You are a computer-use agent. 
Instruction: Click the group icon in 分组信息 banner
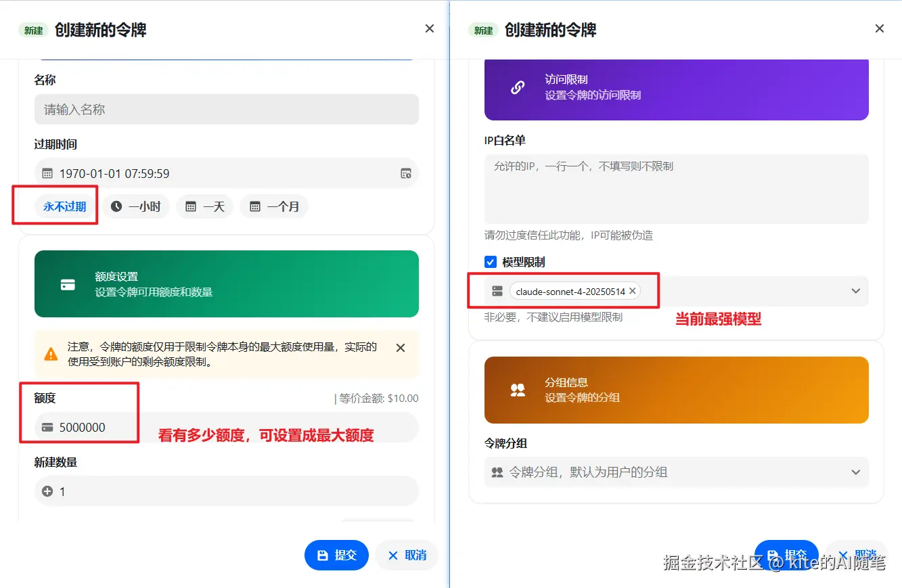click(x=518, y=390)
